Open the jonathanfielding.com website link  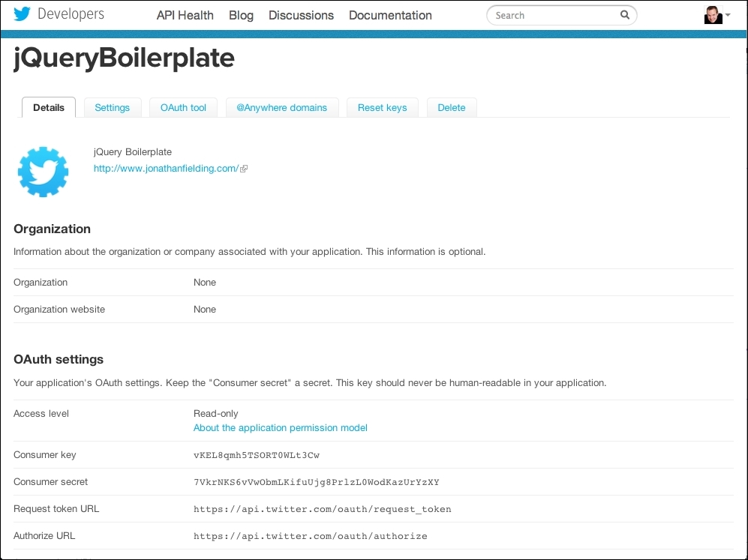click(x=165, y=169)
